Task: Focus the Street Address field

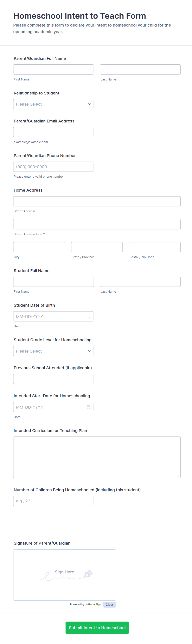Action: click(x=97, y=201)
